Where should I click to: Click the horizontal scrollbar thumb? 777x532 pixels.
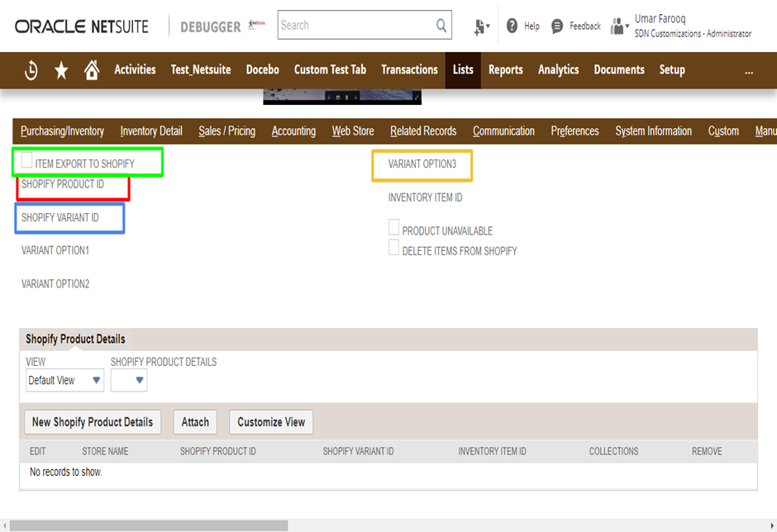(x=149, y=525)
